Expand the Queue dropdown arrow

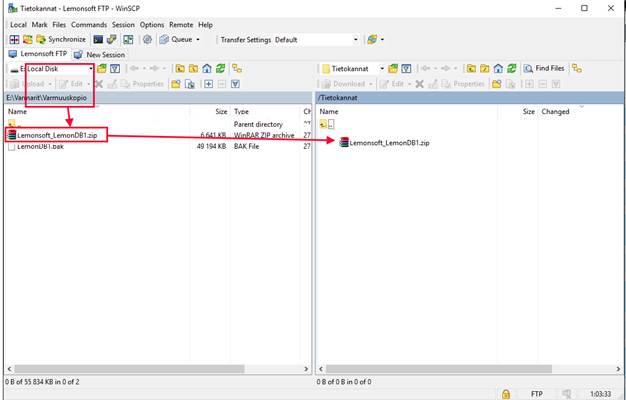point(198,40)
